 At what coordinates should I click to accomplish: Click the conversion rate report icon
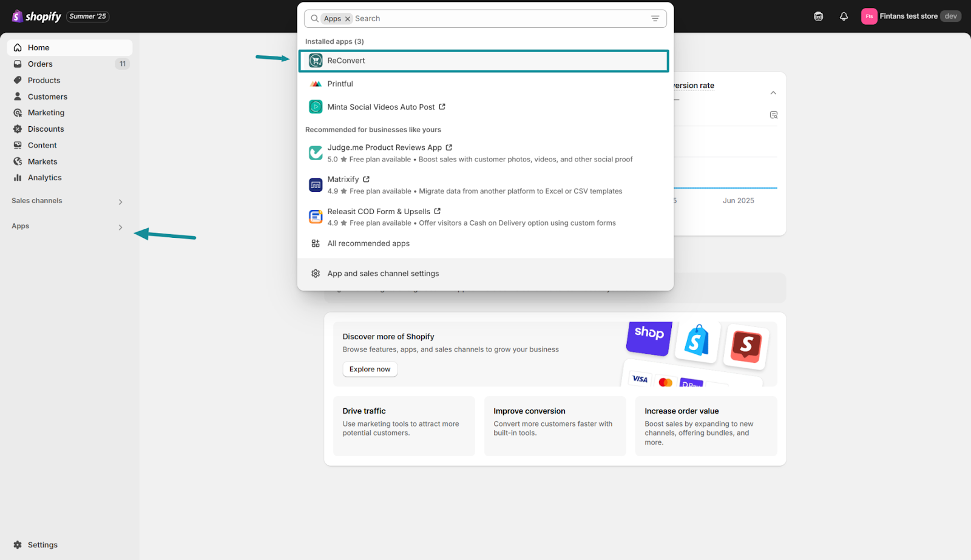774,115
